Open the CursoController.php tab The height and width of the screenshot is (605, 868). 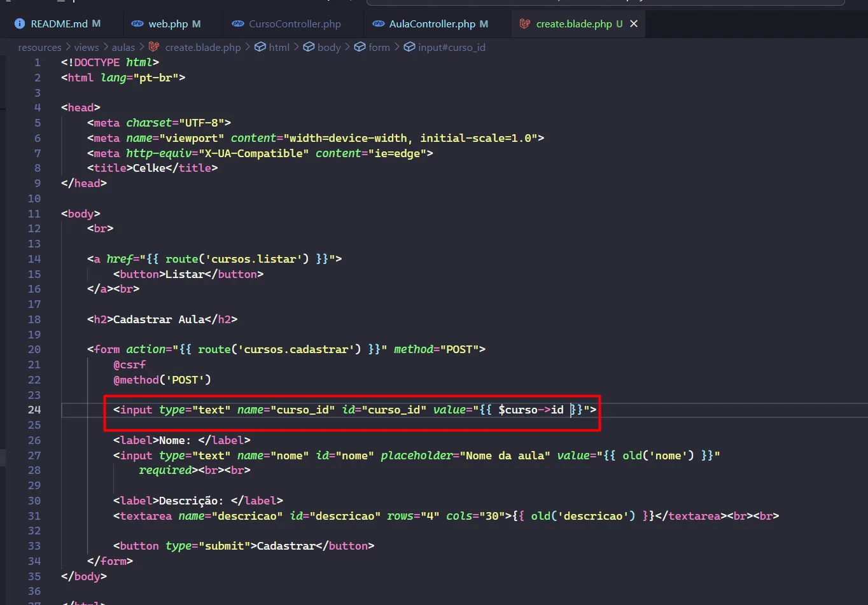[x=295, y=24]
